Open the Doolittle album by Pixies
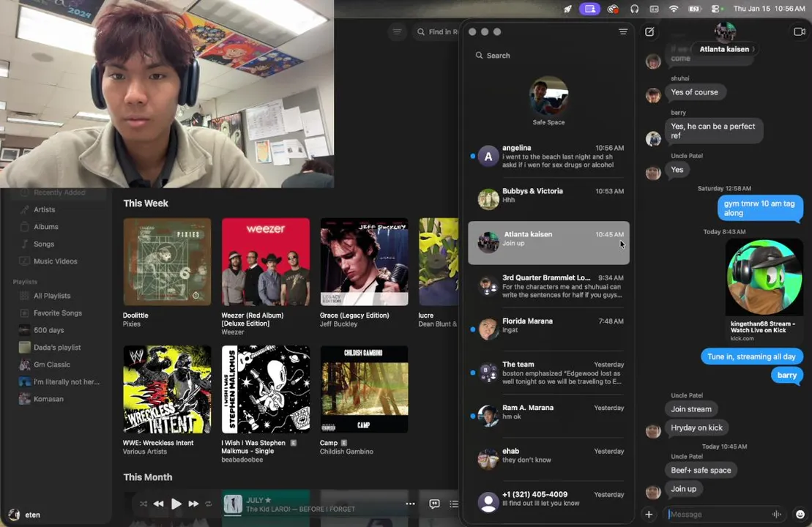 (167, 261)
